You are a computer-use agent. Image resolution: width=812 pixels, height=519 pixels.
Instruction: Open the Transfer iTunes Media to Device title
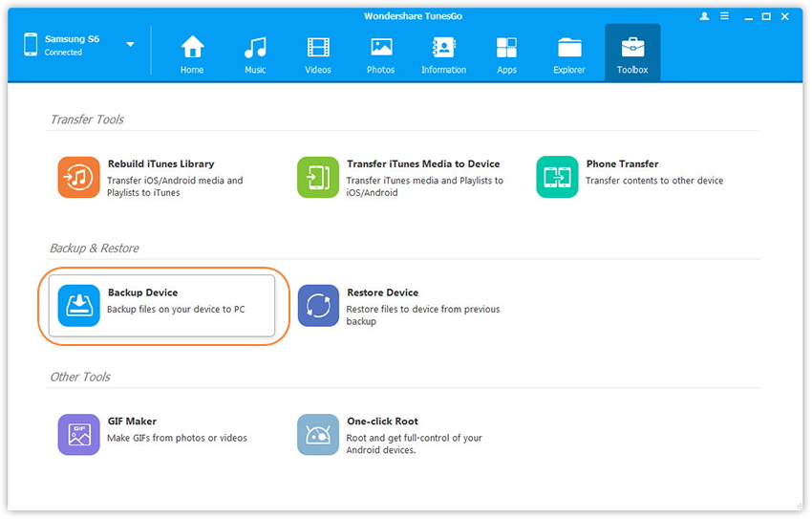pos(423,163)
